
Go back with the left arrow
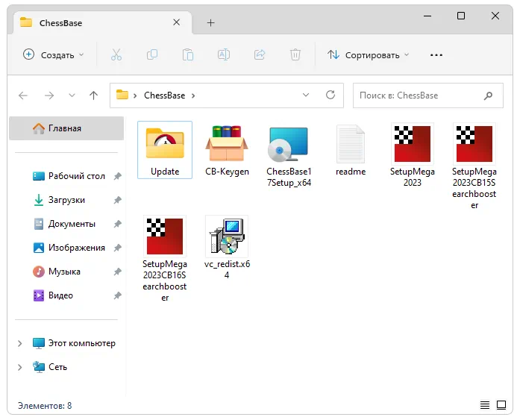pos(23,95)
